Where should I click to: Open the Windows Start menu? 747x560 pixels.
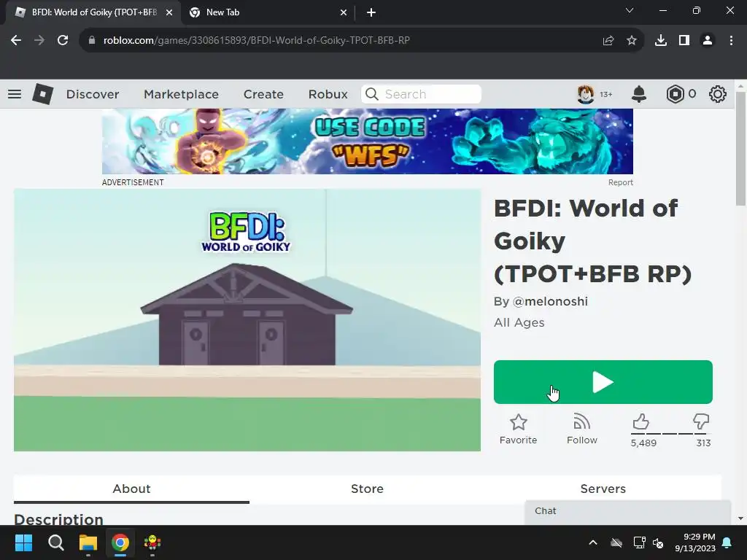point(23,542)
